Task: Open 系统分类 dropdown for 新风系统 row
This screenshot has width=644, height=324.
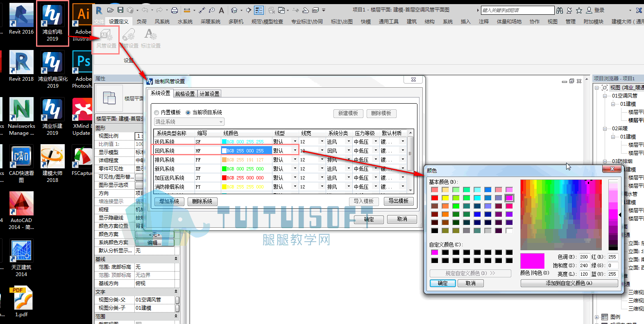Action: [349, 169]
